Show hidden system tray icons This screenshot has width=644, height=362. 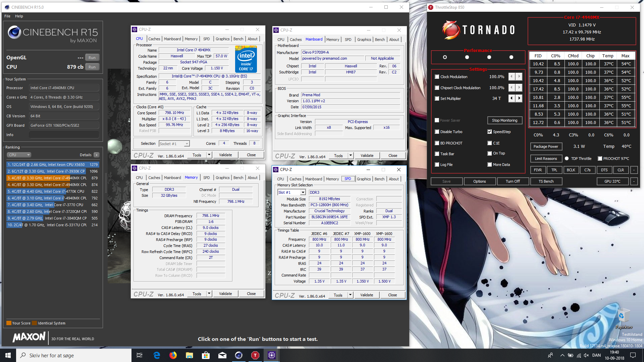tap(562, 355)
